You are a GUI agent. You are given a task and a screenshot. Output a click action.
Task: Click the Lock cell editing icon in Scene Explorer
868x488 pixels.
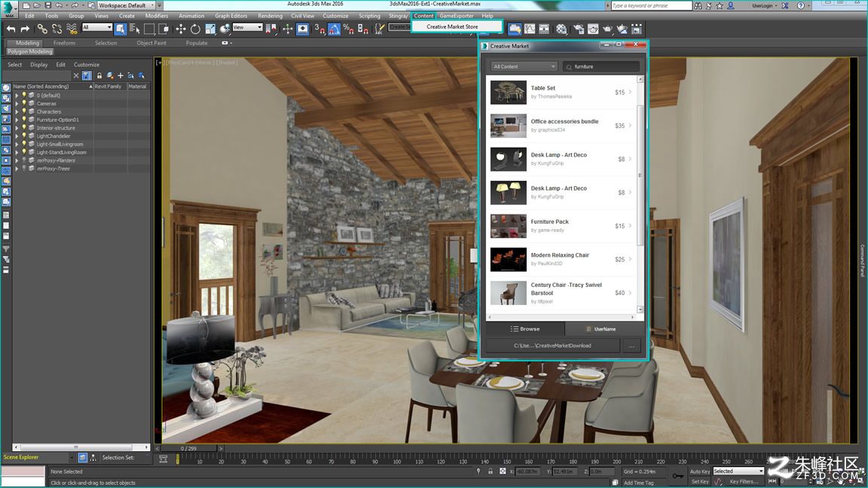point(99,75)
